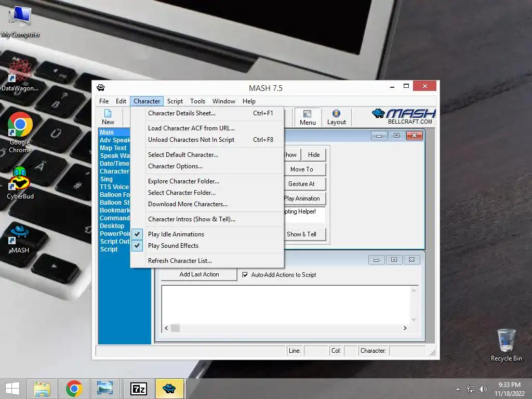Select Map Text in sidebar
Viewport: 532px width, 399px height.
point(114,148)
